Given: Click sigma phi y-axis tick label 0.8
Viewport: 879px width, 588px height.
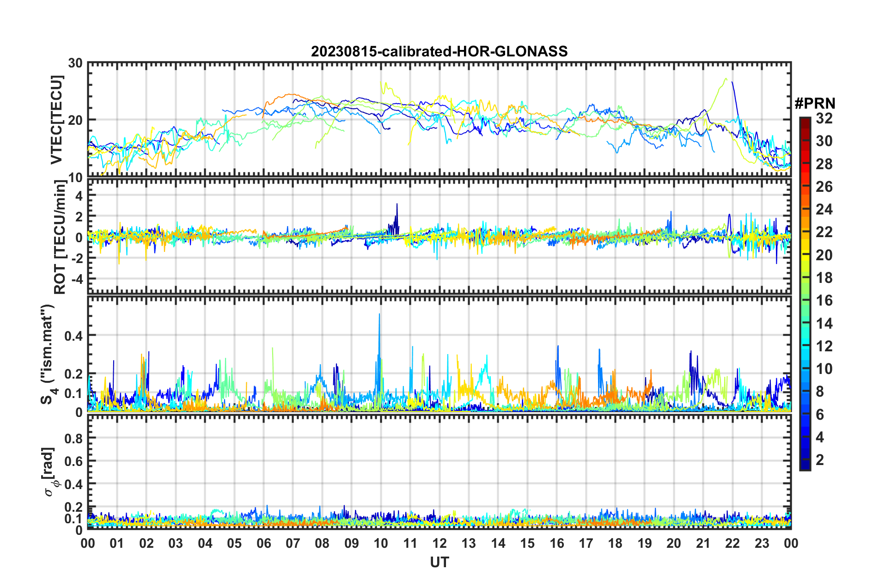Looking at the screenshot, I should (x=73, y=438).
